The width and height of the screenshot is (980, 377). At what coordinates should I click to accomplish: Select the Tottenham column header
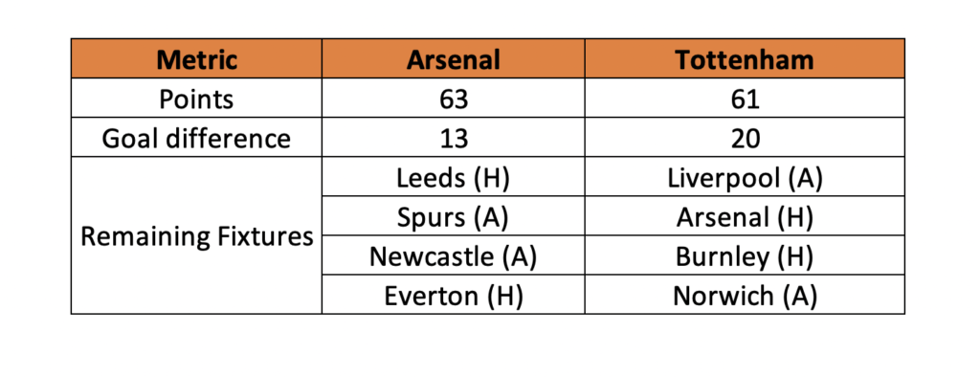(745, 58)
